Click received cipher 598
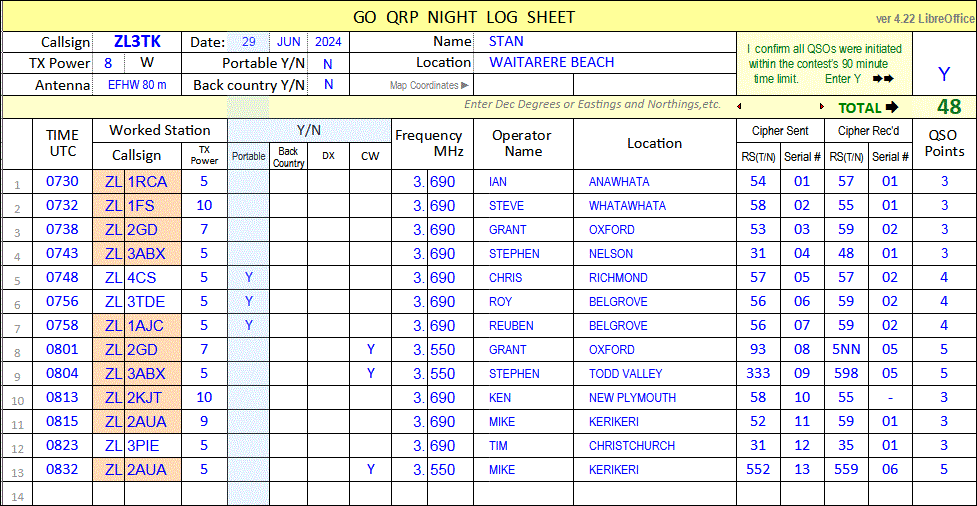 tap(846, 374)
